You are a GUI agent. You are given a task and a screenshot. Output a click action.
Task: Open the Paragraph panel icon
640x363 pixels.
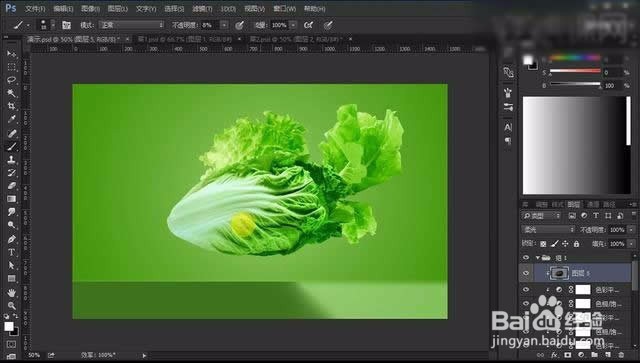coord(508,141)
